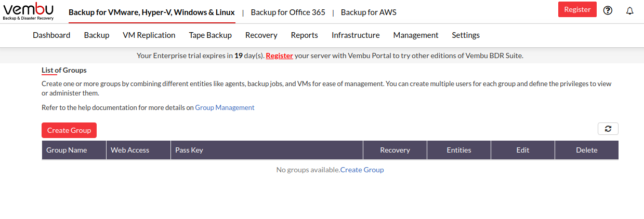Viewport: 644px width, 219px height.
Task: Click the red Register button
Action: [x=577, y=9]
